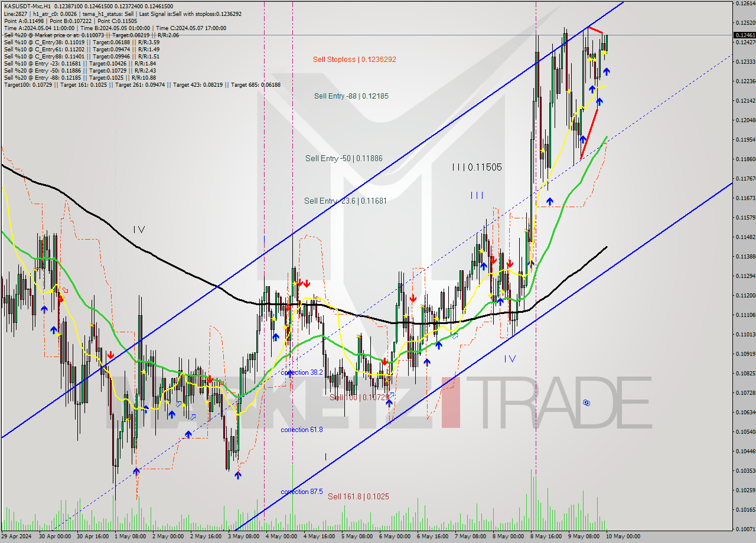Click the '5 May 08:00' time axis label

357,537
